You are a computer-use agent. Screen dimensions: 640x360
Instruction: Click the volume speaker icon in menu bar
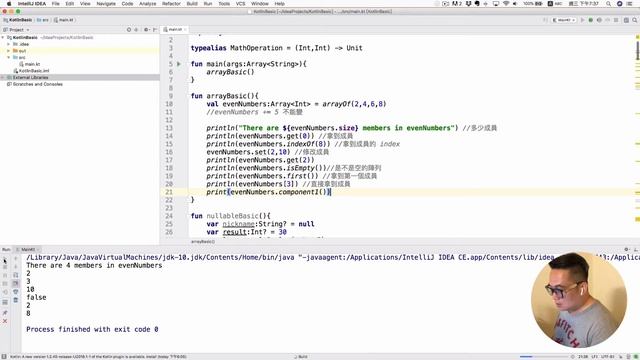point(515,4)
